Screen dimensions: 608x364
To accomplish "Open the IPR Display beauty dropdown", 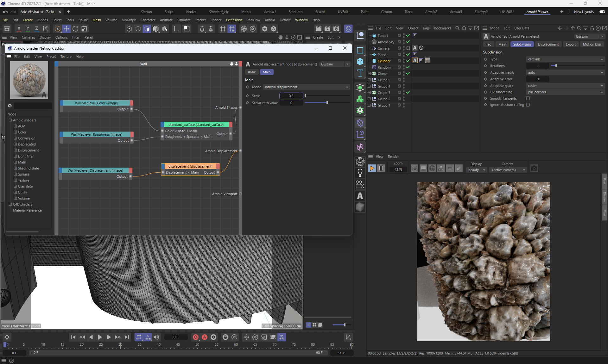I will [477, 170].
